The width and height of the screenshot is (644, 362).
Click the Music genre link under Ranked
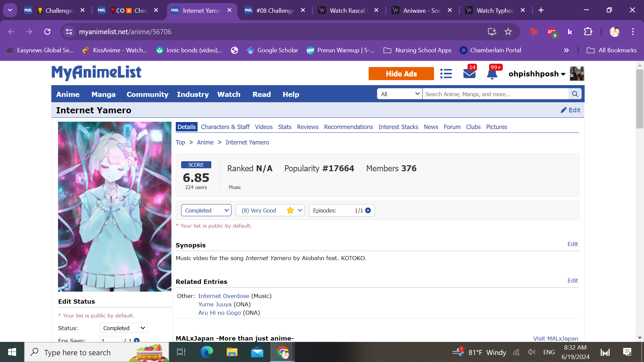[235, 187]
